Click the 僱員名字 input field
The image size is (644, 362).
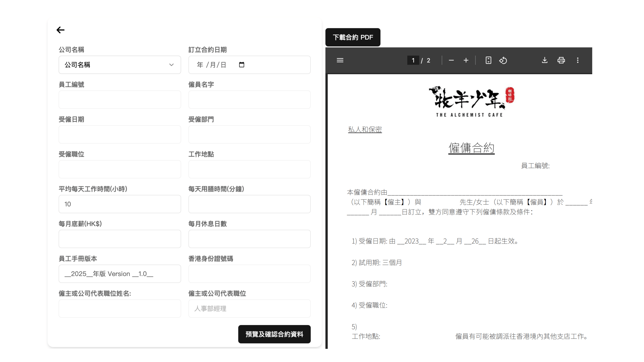point(250,99)
